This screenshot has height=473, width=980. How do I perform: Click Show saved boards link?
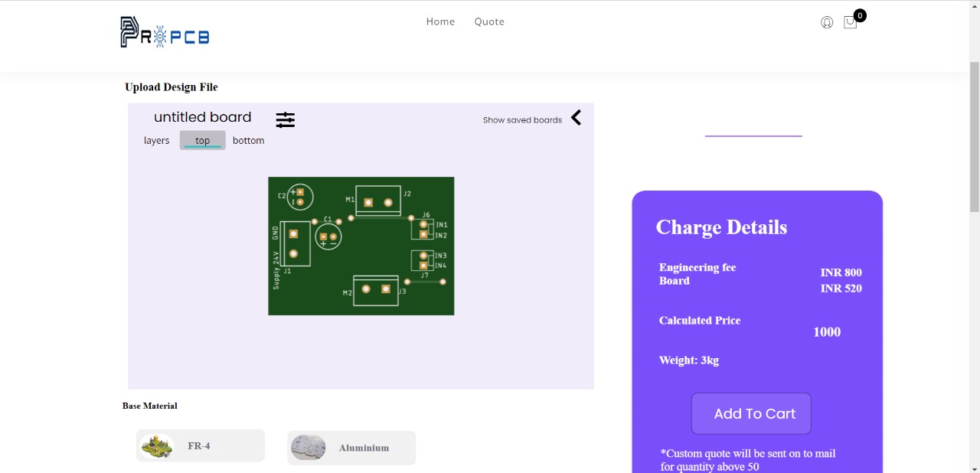[x=522, y=120]
